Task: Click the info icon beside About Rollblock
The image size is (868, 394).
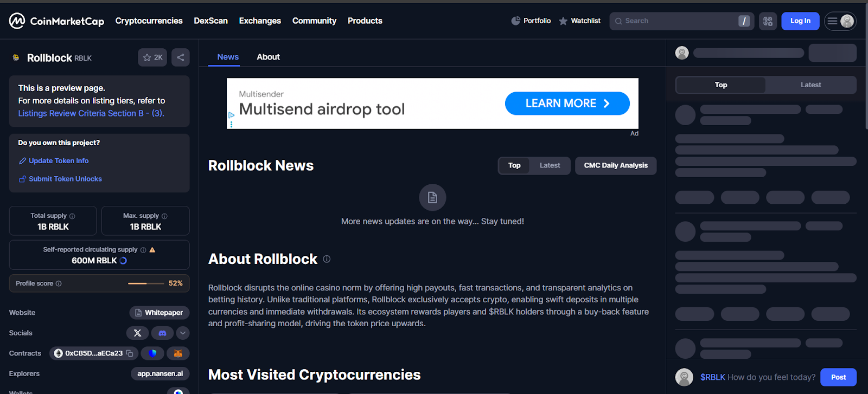Action: click(x=327, y=259)
